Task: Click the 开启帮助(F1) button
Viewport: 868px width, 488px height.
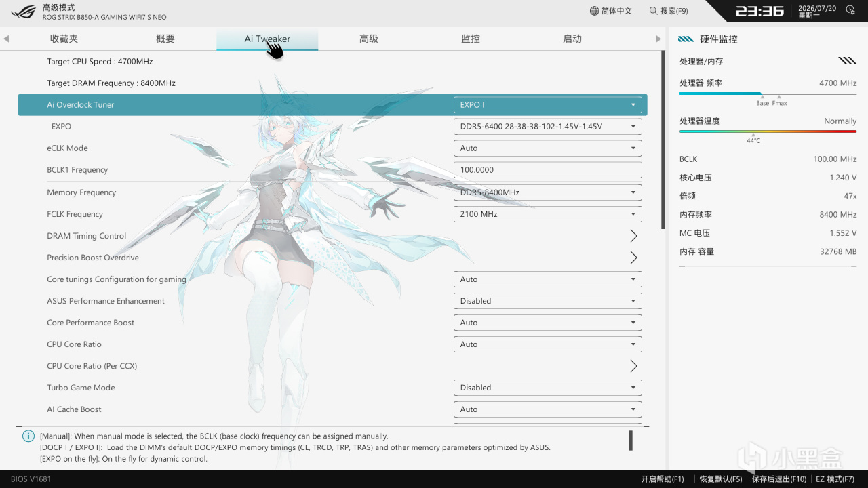Action: click(x=663, y=479)
